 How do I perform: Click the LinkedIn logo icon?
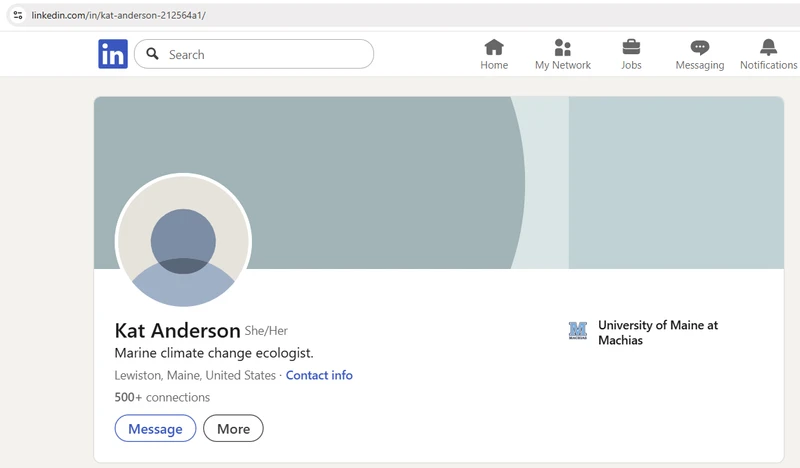pyautogui.click(x=113, y=54)
